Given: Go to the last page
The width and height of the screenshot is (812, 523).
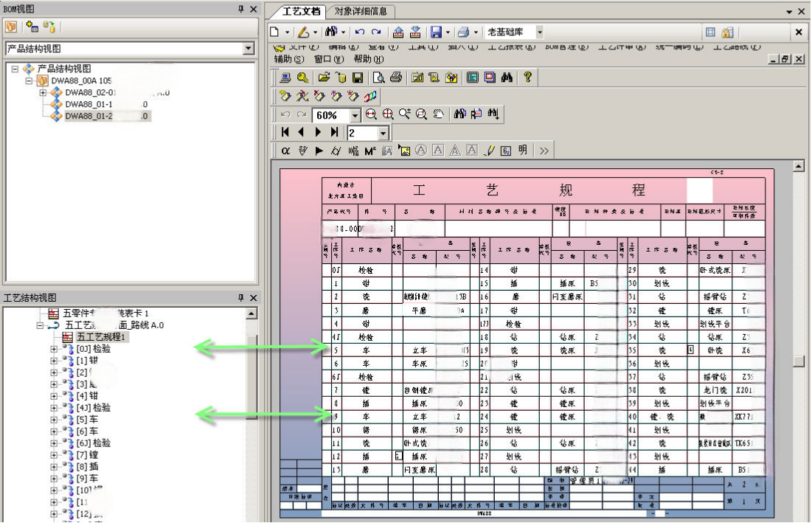Looking at the screenshot, I should point(334,133).
